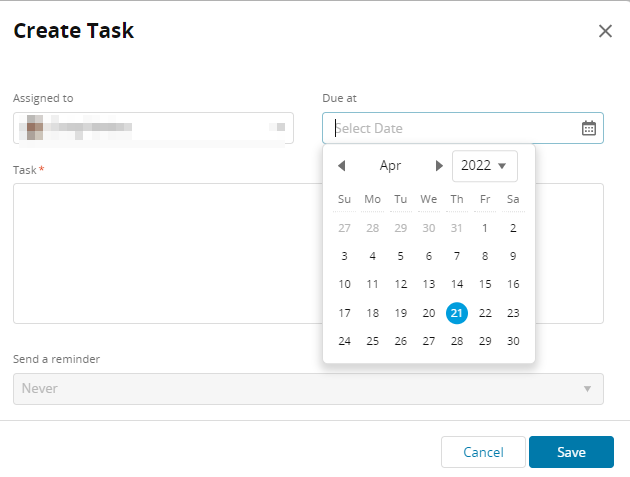Close the Create Task dialog
The image size is (630, 477).
[605, 31]
